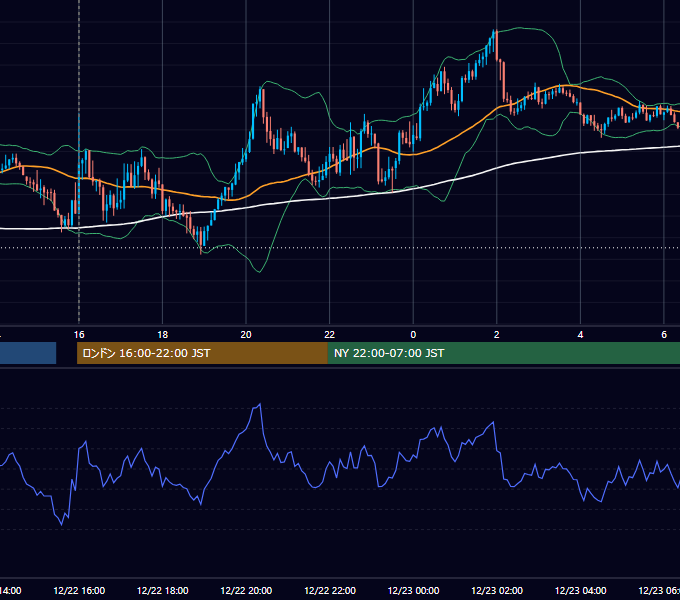
Task: Click the 12/23 04:00 date label
Action: click(x=580, y=590)
